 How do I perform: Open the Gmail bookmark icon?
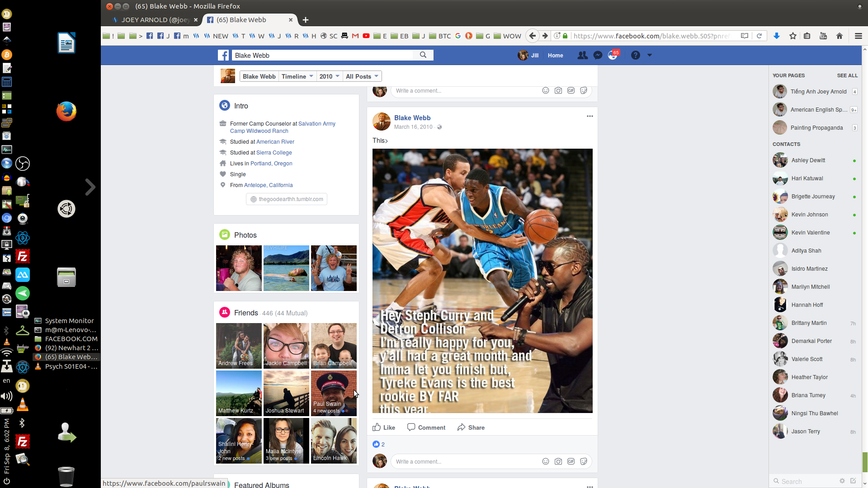pyautogui.click(x=355, y=36)
